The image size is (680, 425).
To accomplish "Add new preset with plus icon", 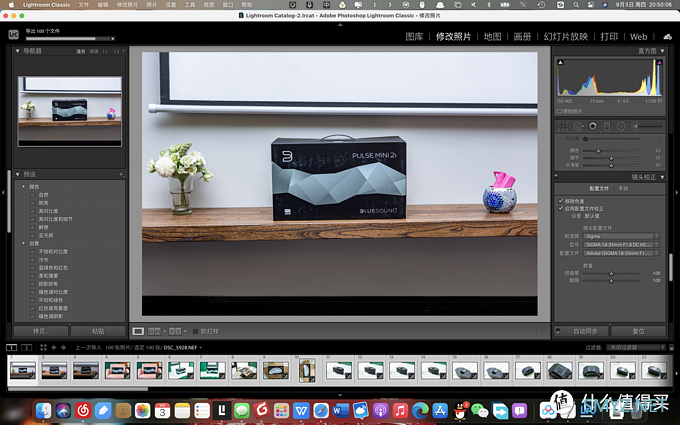I will pos(121,174).
